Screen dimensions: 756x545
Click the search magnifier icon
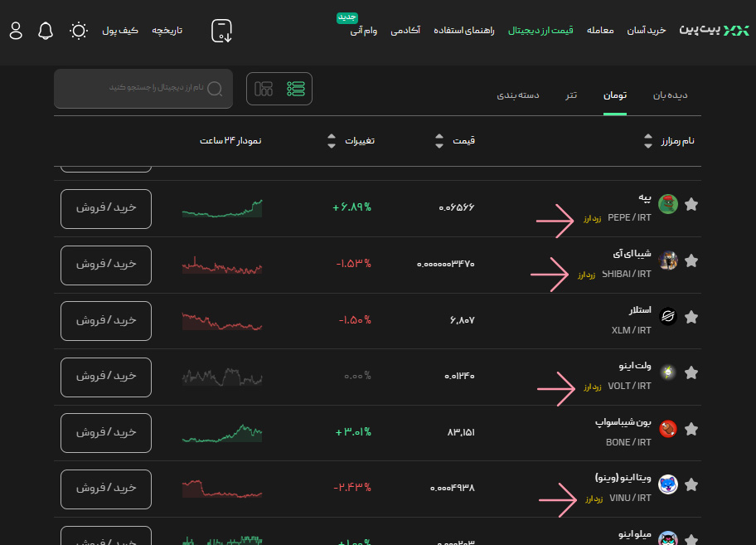click(x=215, y=89)
